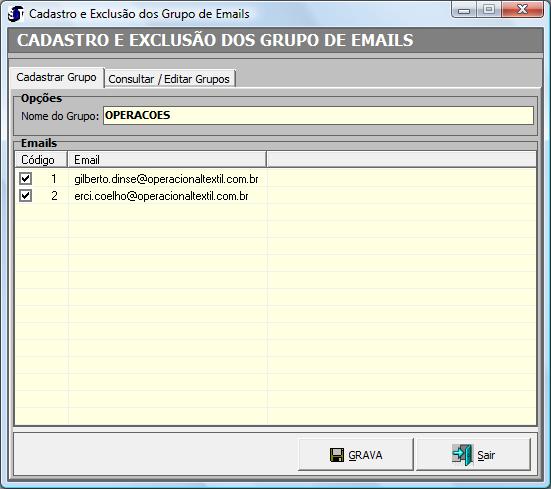
Task: Switch to the Cadastrar Grupo tab
Action: [57, 77]
